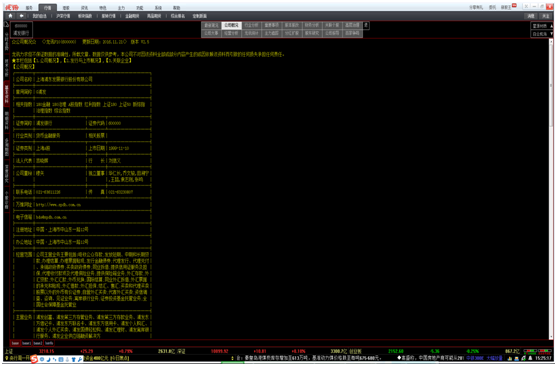This screenshot has height=366, width=557.
Task: Click the Sogou input method S icon
Action: click(34, 359)
